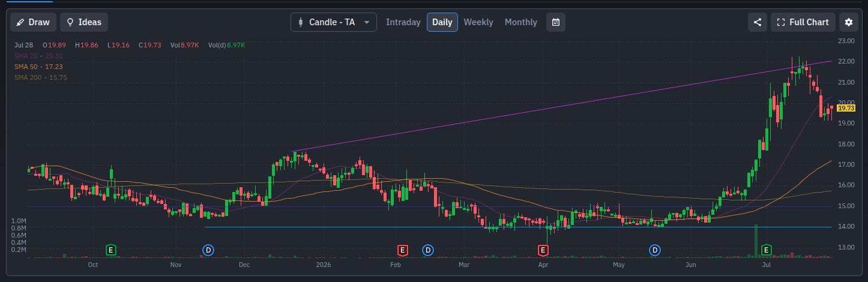
Task: Open the Draw tools
Action: click(x=34, y=22)
